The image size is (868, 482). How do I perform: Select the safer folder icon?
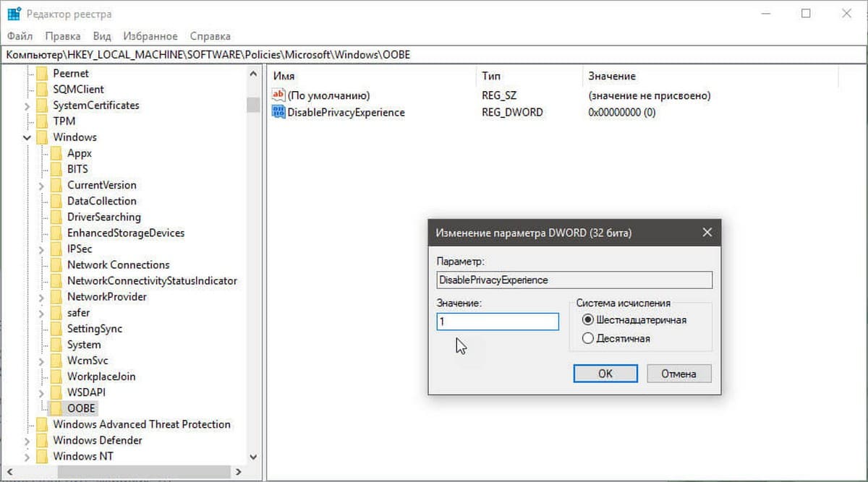coord(56,313)
